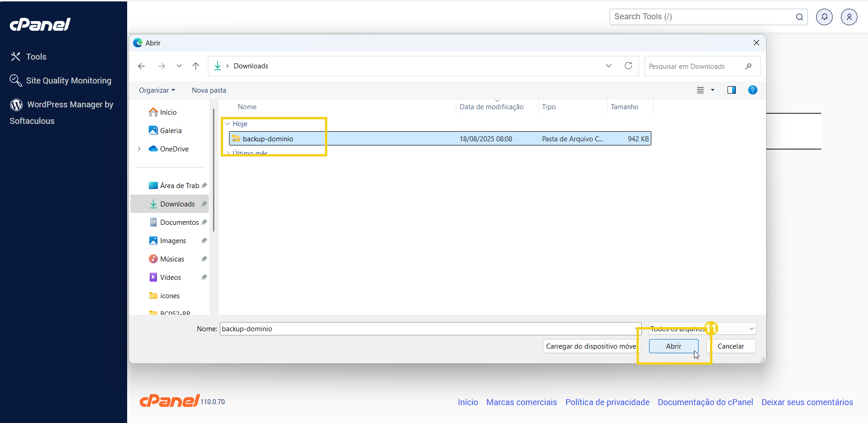
Task: Go forward using the dialog's forward arrow
Action: pos(161,66)
